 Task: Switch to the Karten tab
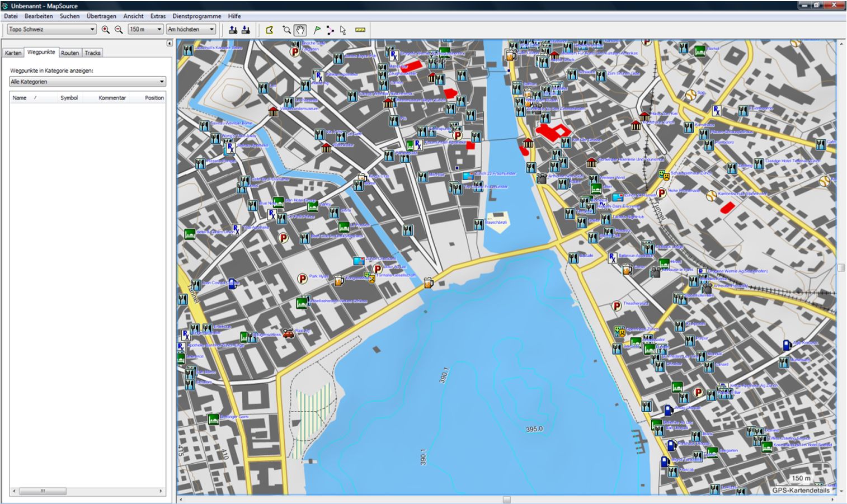click(x=13, y=53)
